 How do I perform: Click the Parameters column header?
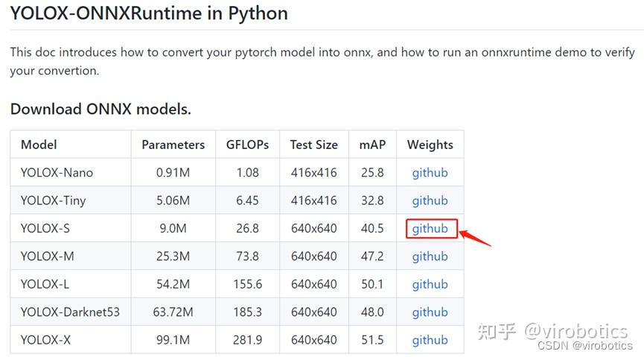click(173, 145)
